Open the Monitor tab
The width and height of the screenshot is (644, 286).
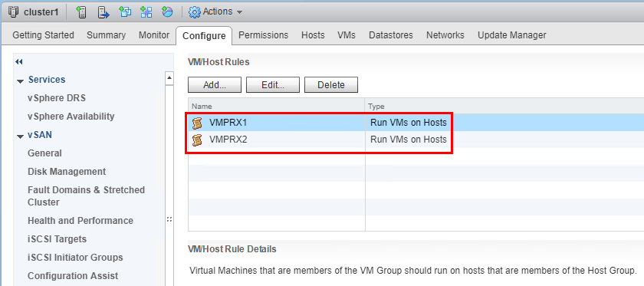[154, 35]
